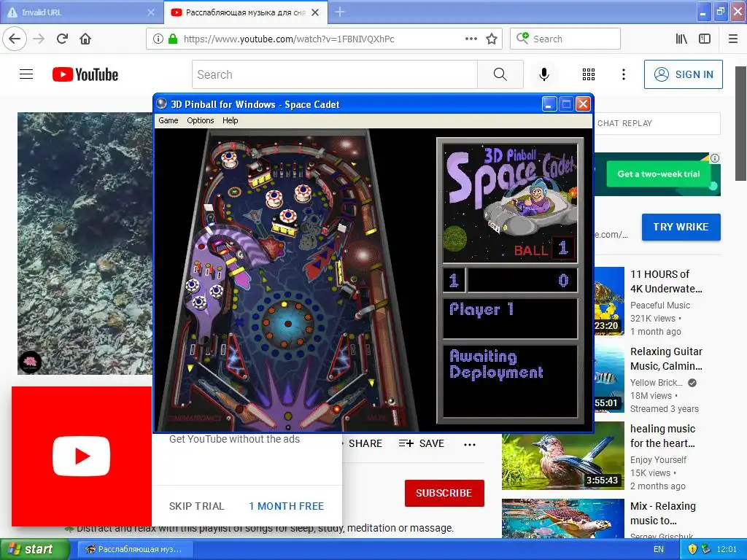Screen dimensions: 747x560
Task: Click the large red YouTube Premium logo
Action: click(82, 456)
